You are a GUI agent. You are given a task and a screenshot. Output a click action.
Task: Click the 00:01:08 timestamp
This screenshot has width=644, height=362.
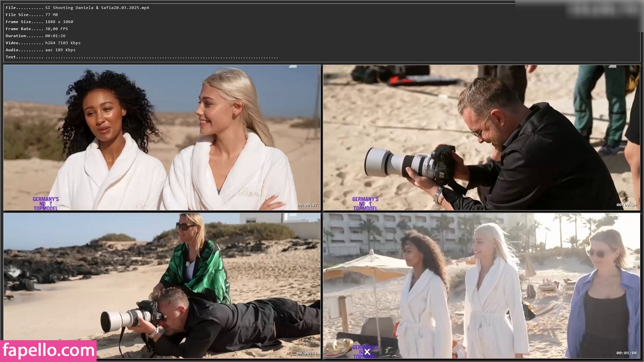626,353
